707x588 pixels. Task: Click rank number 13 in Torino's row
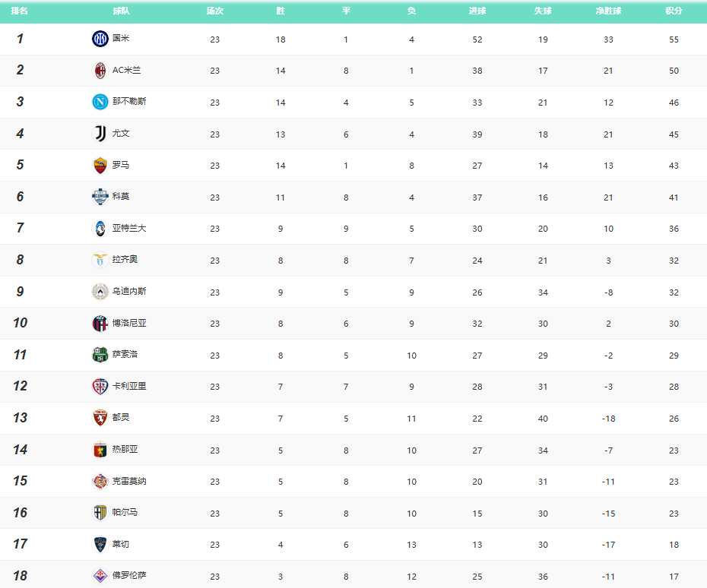coord(20,418)
